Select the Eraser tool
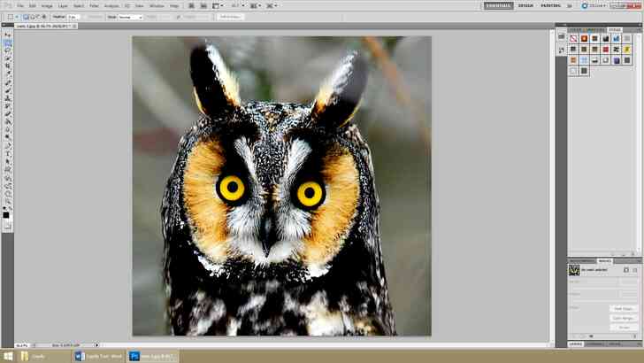The height and width of the screenshot is (363, 644). click(x=7, y=114)
